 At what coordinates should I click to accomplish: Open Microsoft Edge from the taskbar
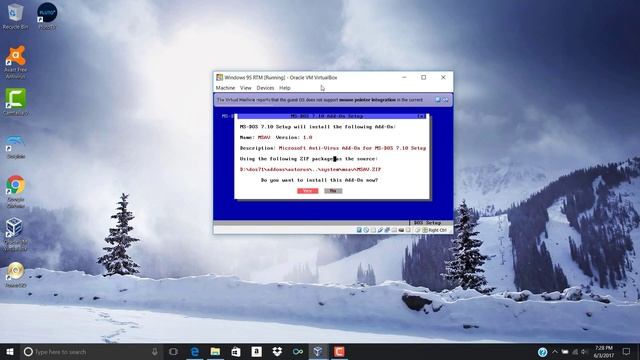(195, 351)
